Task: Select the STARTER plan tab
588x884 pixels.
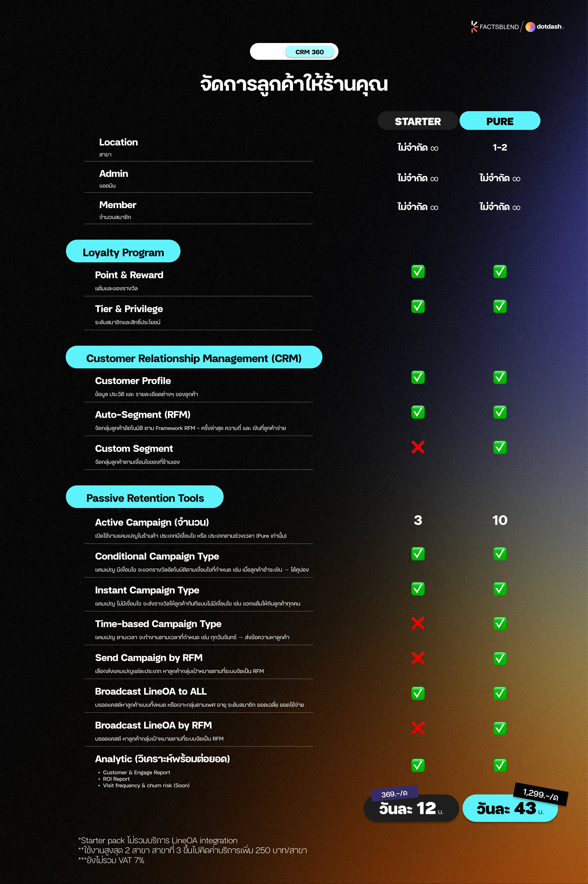Action: (x=418, y=121)
